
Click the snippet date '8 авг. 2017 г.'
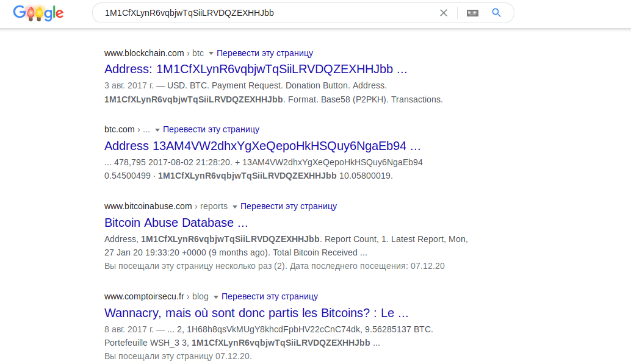point(129,329)
